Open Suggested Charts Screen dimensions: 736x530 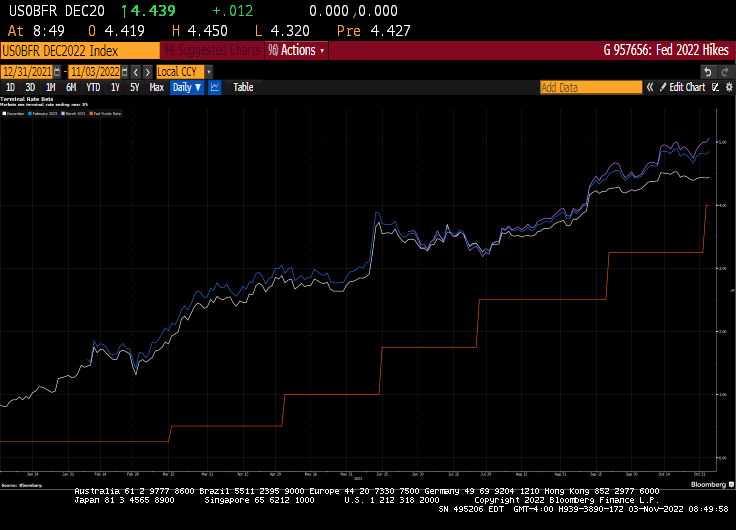tap(212, 50)
